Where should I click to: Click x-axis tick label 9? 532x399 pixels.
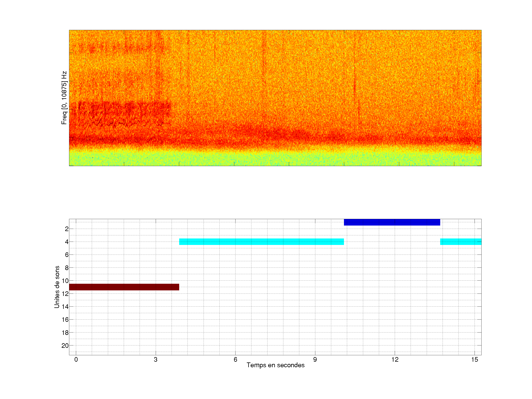315,359
